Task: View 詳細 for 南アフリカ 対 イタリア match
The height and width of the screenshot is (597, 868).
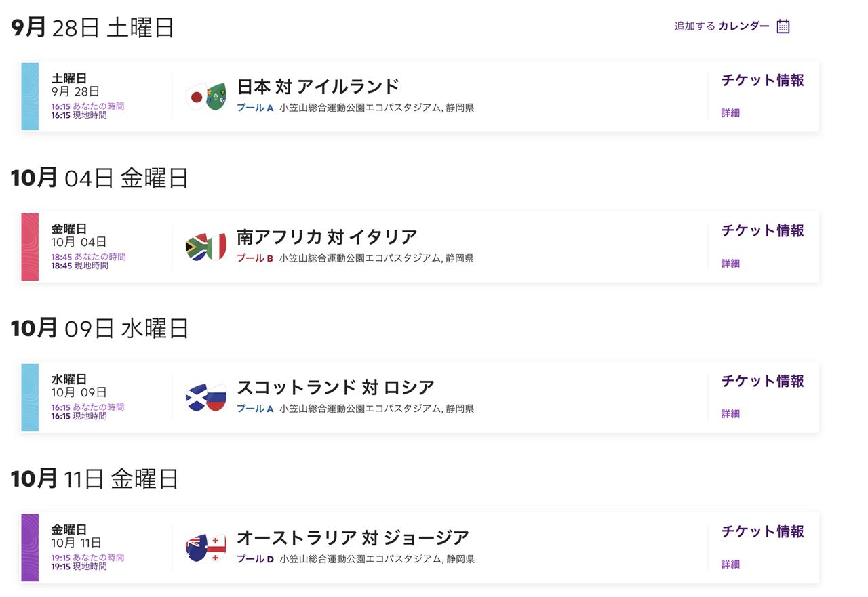Action: point(730,264)
